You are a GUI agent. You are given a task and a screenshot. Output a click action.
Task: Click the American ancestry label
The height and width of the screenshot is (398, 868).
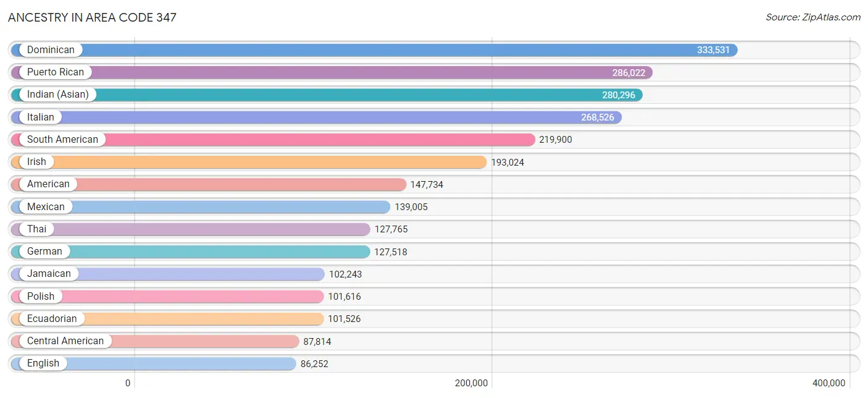pyautogui.click(x=48, y=184)
